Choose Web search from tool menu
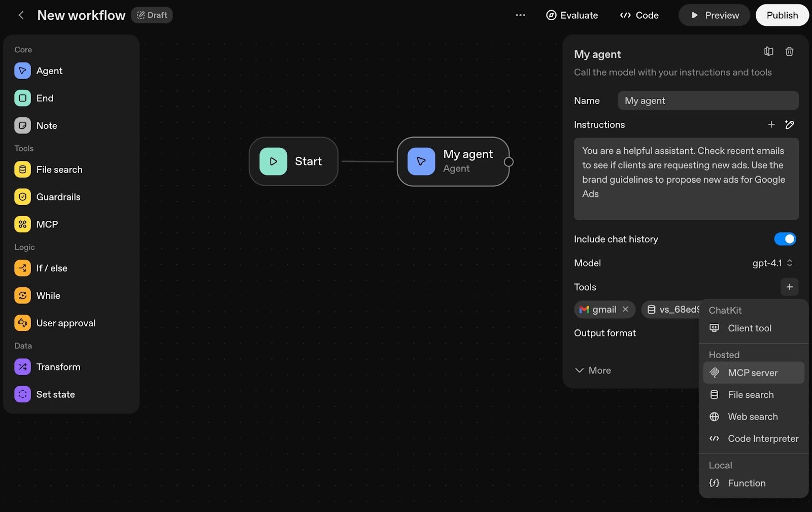This screenshot has height=512, width=812. click(x=753, y=416)
